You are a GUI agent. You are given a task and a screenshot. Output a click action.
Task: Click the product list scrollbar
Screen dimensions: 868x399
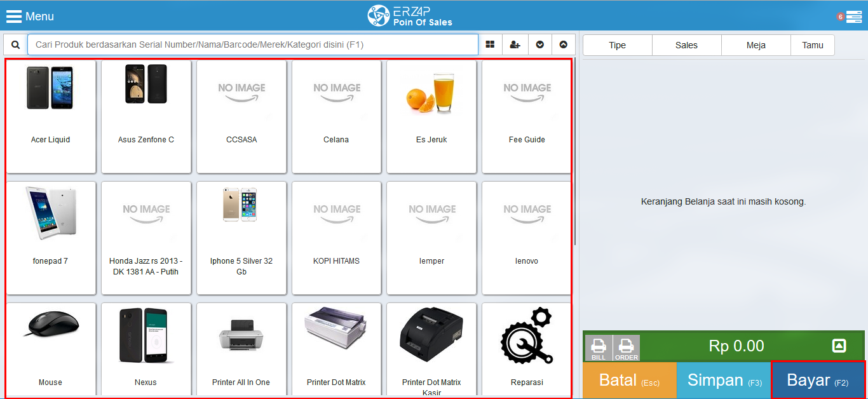point(575,152)
